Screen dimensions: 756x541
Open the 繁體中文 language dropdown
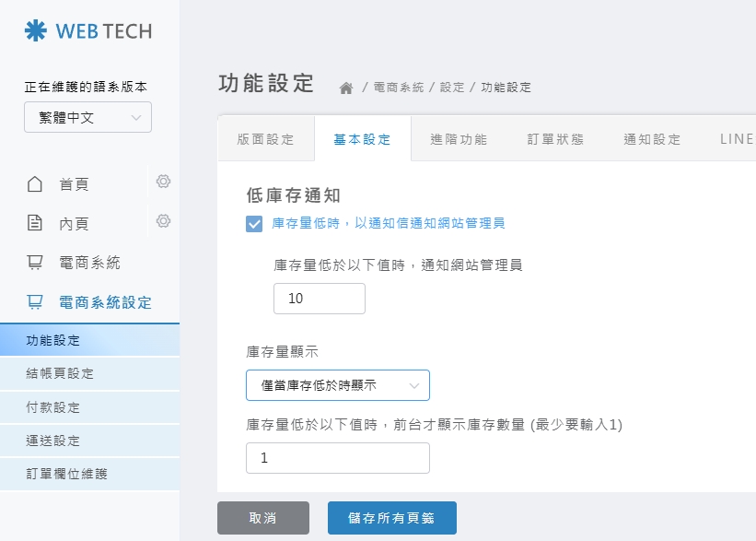(87, 117)
